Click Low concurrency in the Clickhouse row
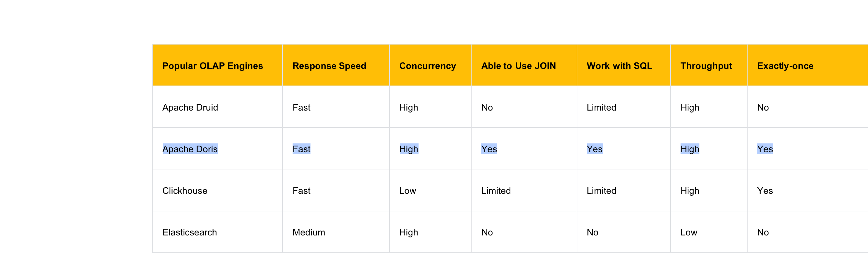This screenshot has height=253, width=868. click(x=407, y=191)
